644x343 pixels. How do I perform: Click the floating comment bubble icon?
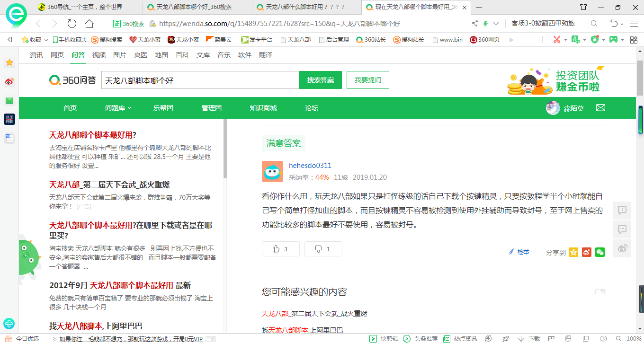click(622, 229)
